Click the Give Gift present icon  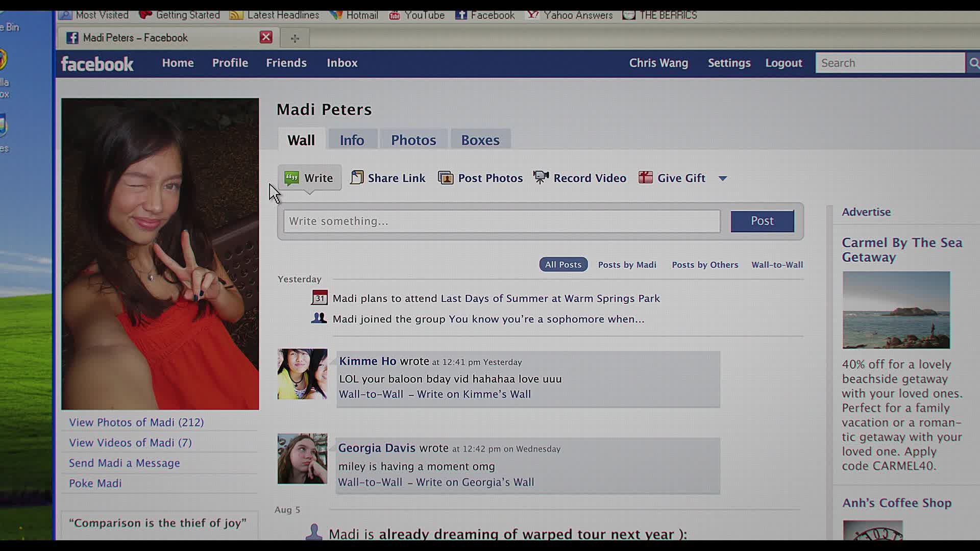646,177
